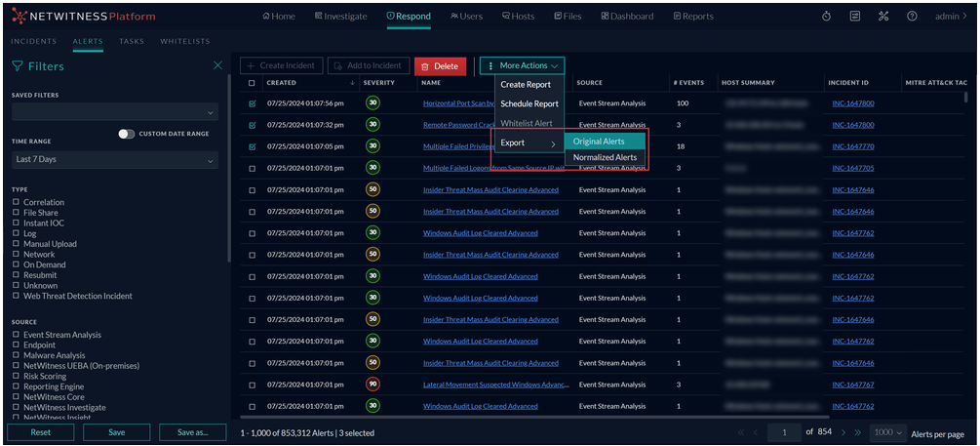Uncheck the Horizontal Port Scan row checkbox
This screenshot has width=980, height=446.
tap(252, 103)
